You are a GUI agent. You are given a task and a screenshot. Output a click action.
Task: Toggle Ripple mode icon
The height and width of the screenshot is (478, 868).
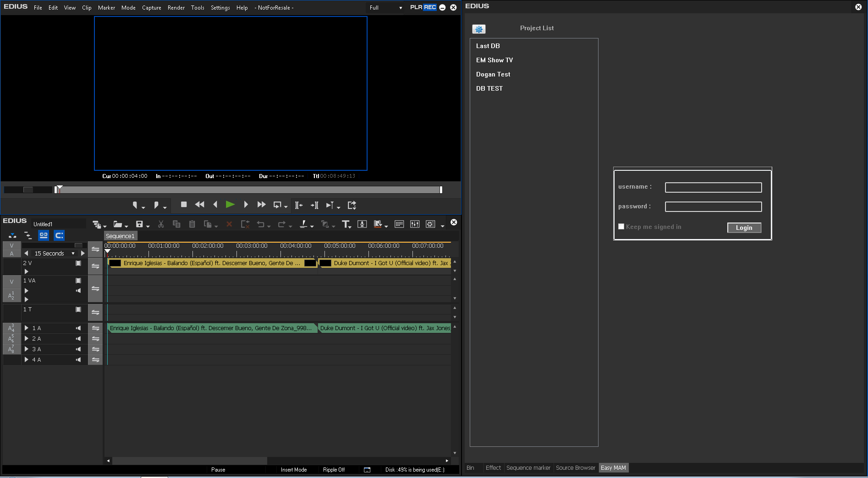(28, 235)
